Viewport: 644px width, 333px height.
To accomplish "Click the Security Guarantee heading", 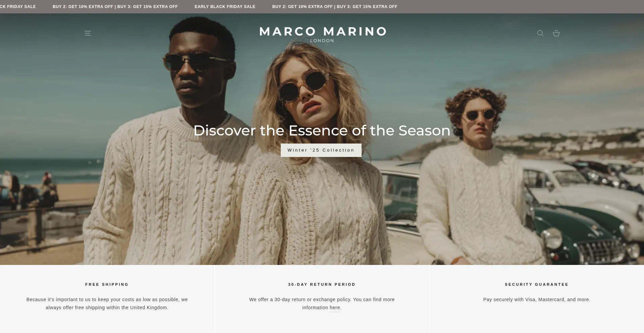I will (x=537, y=284).
